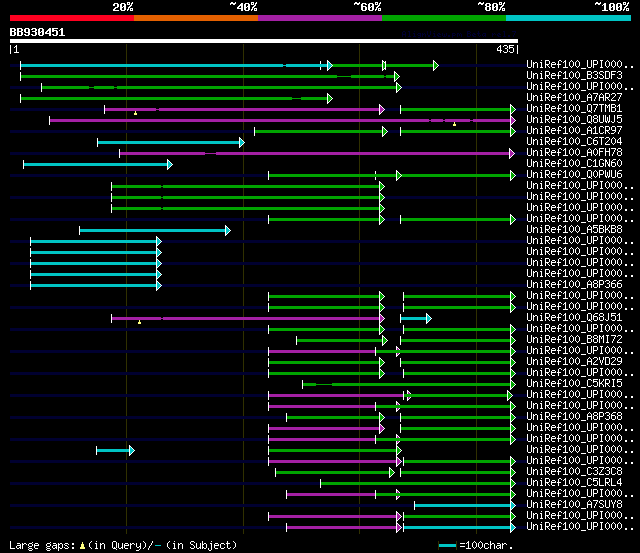The height and width of the screenshot is (553, 640).
Task: Click the query start position label 1
Action: tap(16, 49)
